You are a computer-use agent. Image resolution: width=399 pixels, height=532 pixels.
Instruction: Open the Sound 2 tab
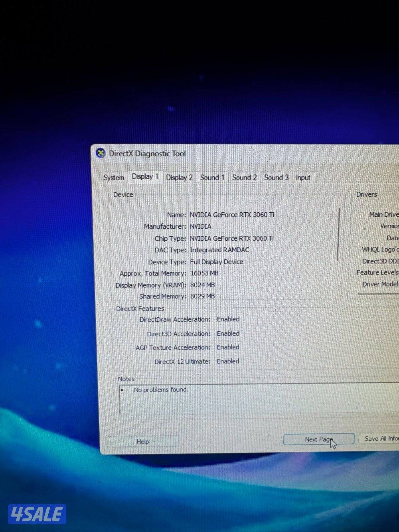click(244, 178)
